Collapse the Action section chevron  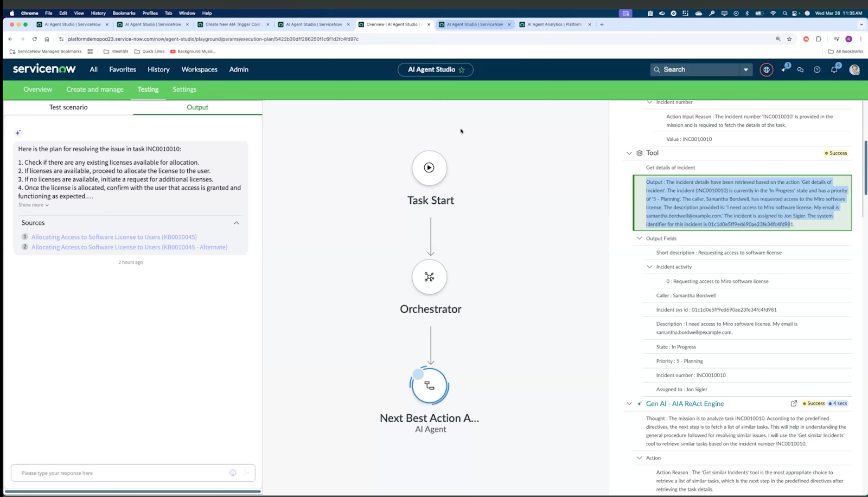pos(639,457)
